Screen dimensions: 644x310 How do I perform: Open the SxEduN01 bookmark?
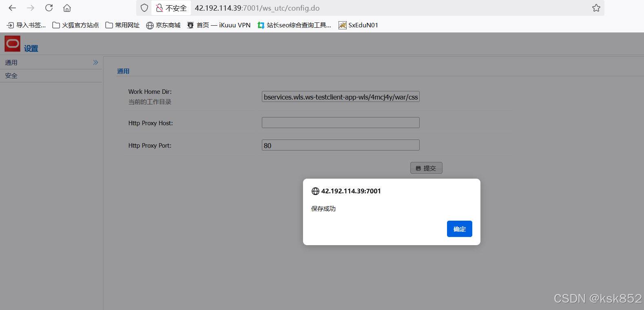pos(358,25)
